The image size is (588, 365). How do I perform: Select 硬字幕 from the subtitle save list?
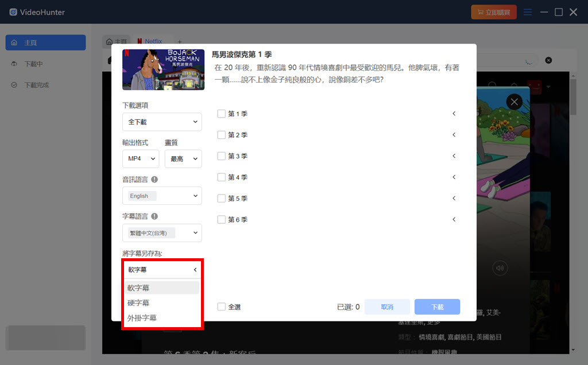click(138, 301)
